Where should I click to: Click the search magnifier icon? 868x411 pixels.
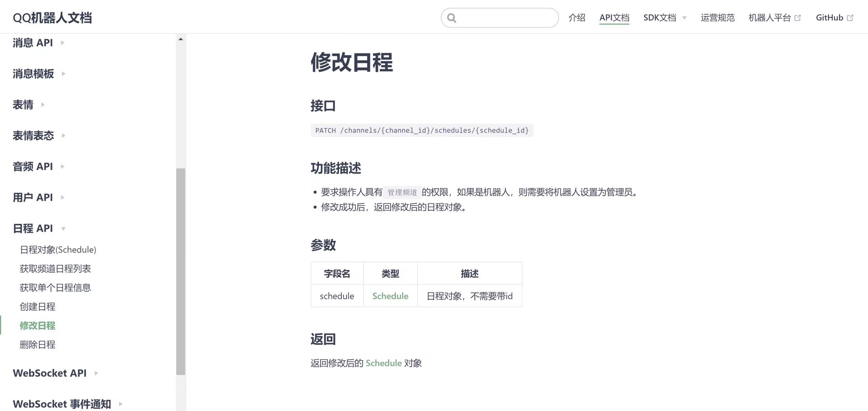(x=452, y=18)
